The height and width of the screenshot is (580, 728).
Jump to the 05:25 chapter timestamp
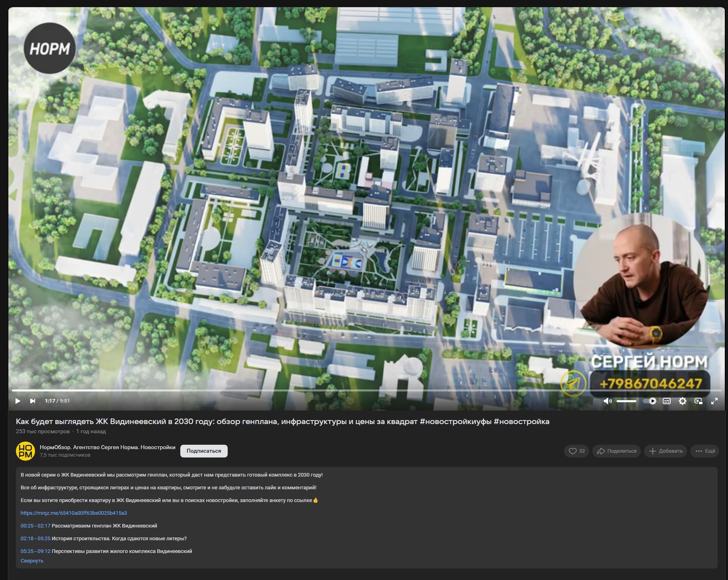click(27, 551)
